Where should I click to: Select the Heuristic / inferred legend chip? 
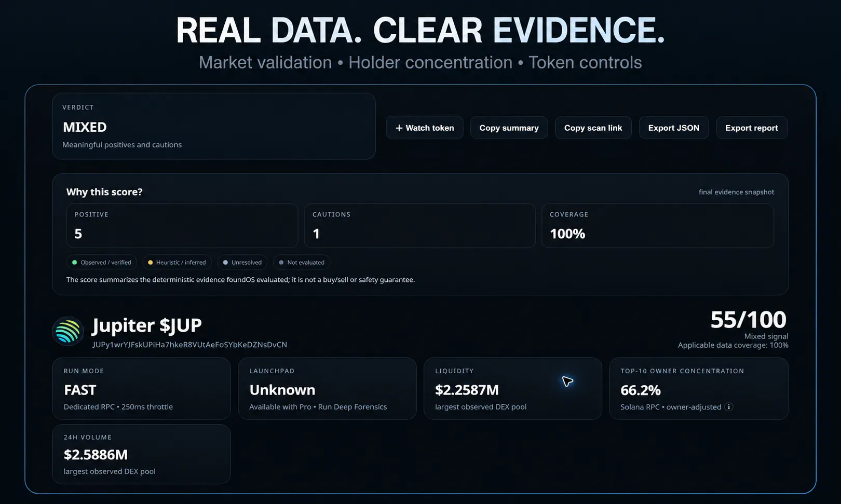pyautogui.click(x=177, y=263)
